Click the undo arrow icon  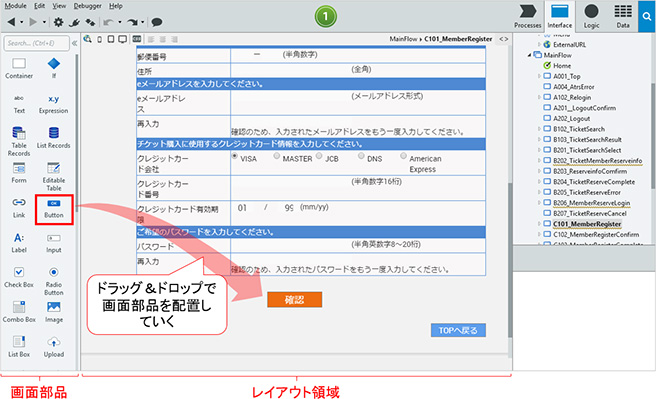click(108, 22)
